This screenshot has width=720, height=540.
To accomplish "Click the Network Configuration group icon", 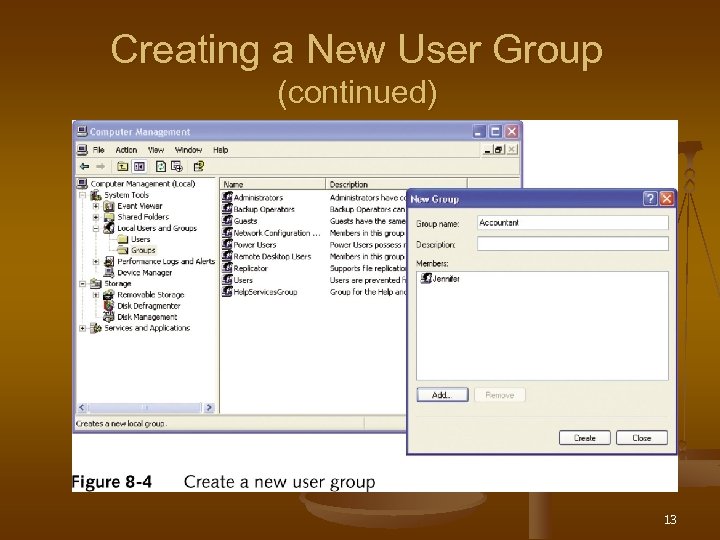I will click(227, 233).
